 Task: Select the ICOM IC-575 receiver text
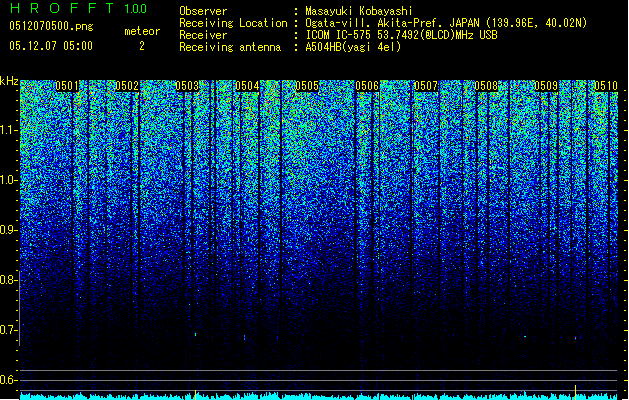point(401,35)
